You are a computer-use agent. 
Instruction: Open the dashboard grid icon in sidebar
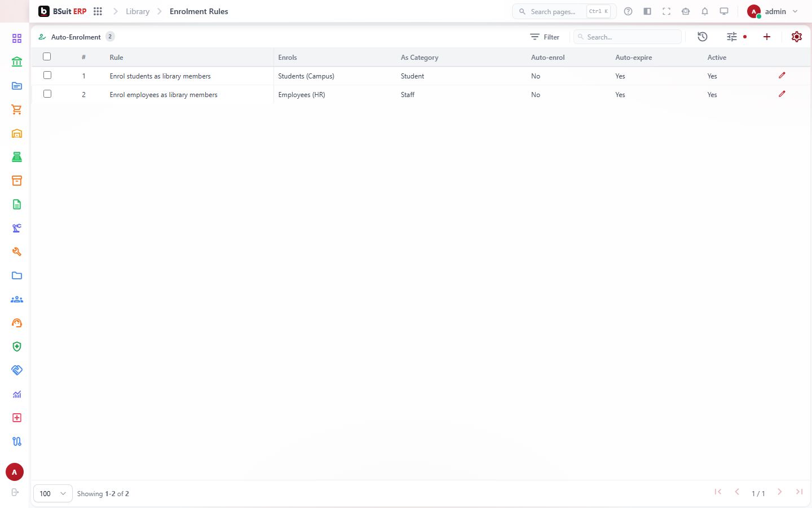17,38
